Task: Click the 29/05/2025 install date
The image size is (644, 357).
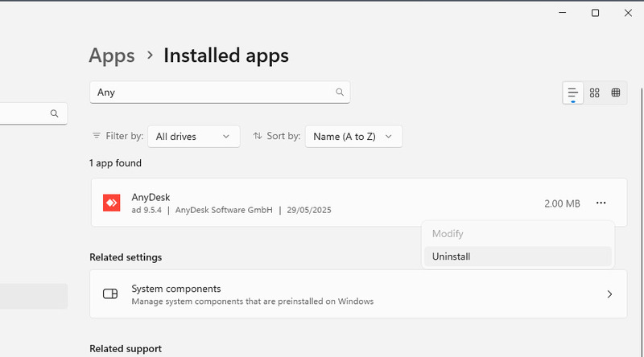Action: pyautogui.click(x=309, y=210)
